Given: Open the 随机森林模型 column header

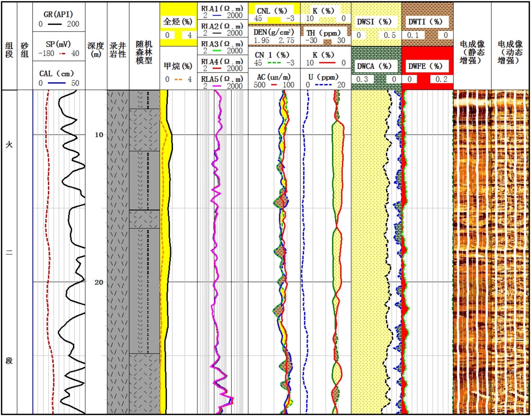Looking at the screenshot, I should point(144,52).
